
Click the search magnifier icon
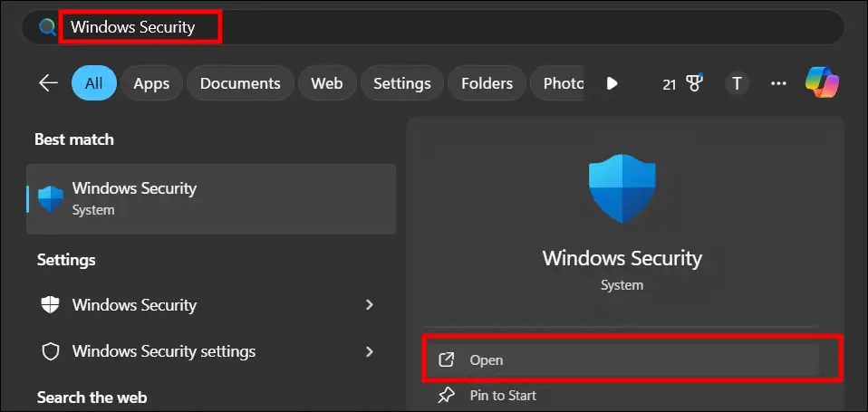tap(47, 26)
